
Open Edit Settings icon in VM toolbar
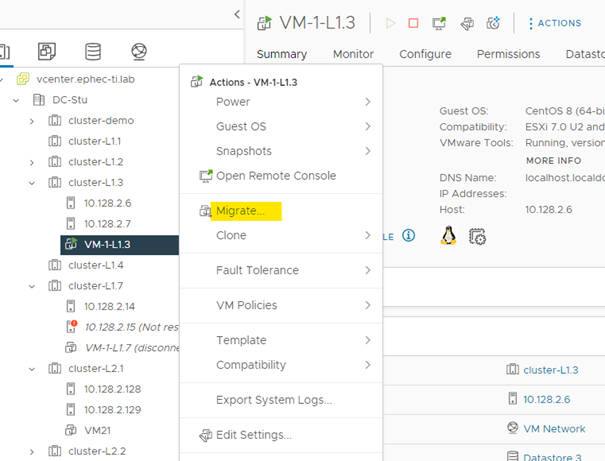click(467, 24)
